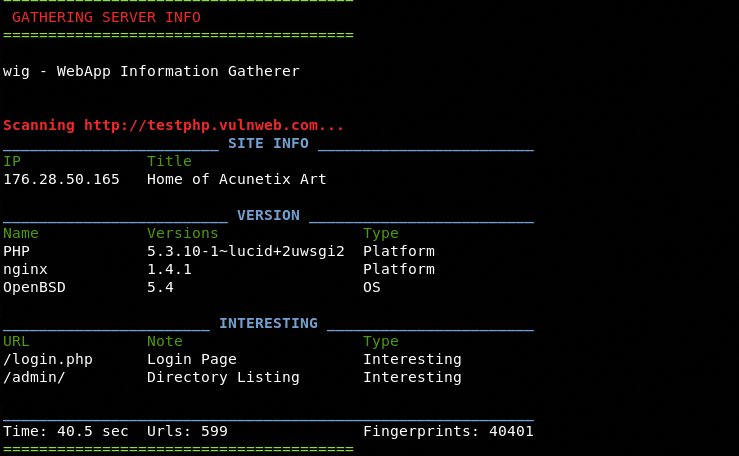Image resolution: width=739 pixels, height=456 pixels.
Task: Open the /admin/ URL path
Action: [x=34, y=377]
